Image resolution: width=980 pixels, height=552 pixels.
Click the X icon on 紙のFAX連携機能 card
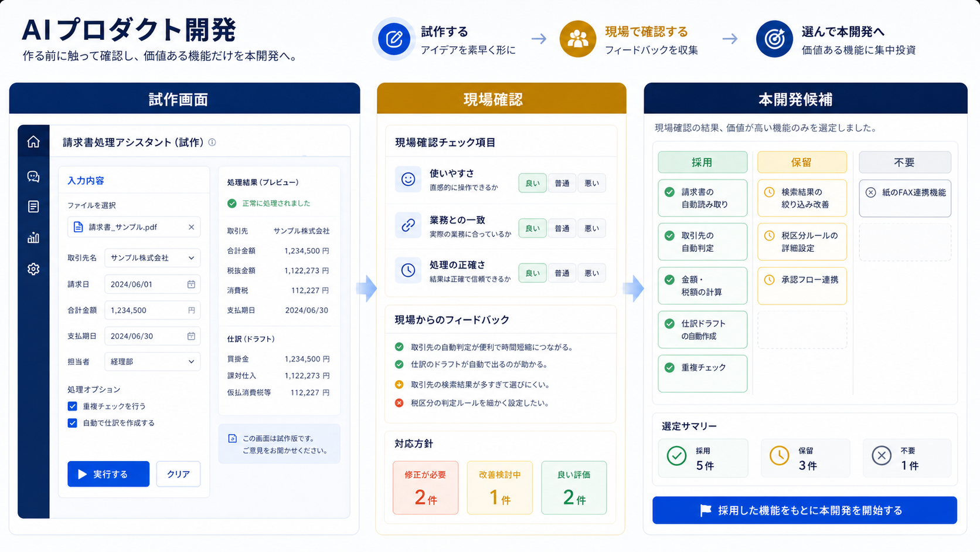(871, 192)
